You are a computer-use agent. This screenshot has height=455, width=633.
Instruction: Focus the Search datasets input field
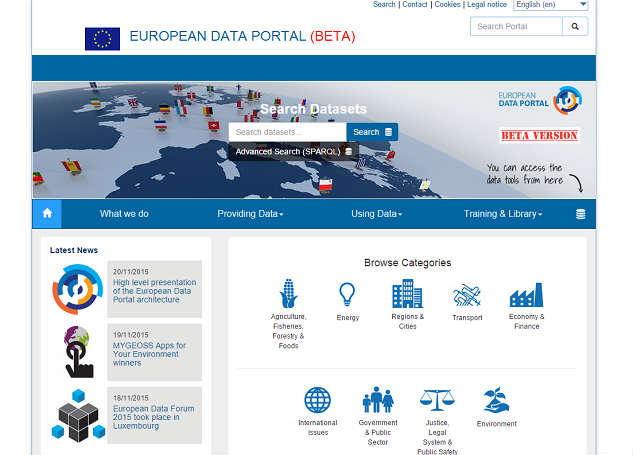(287, 132)
